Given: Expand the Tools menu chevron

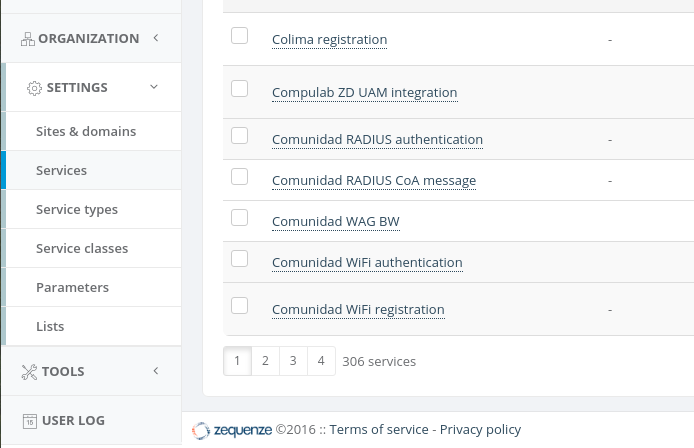Looking at the screenshot, I should (x=155, y=371).
